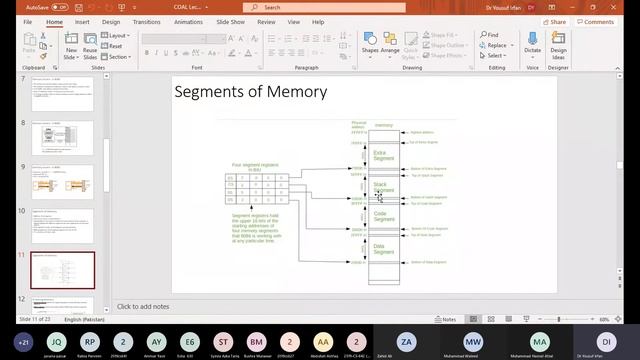The height and width of the screenshot is (360, 640).
Task: Toggle the Notes pane button
Action: point(445,319)
